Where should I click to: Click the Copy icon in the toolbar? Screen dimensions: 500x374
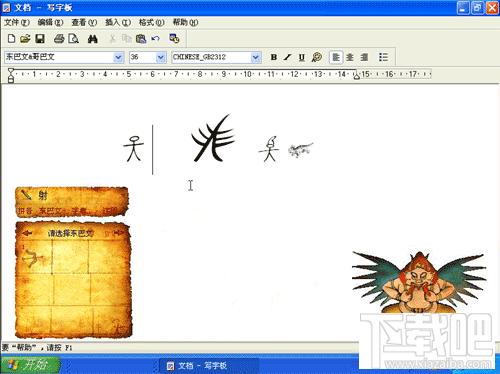127,39
